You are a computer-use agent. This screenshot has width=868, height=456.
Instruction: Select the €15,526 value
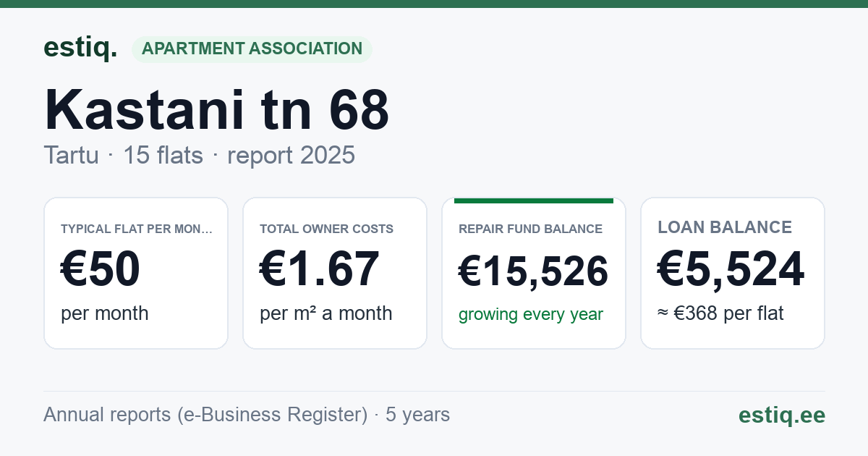click(x=534, y=272)
